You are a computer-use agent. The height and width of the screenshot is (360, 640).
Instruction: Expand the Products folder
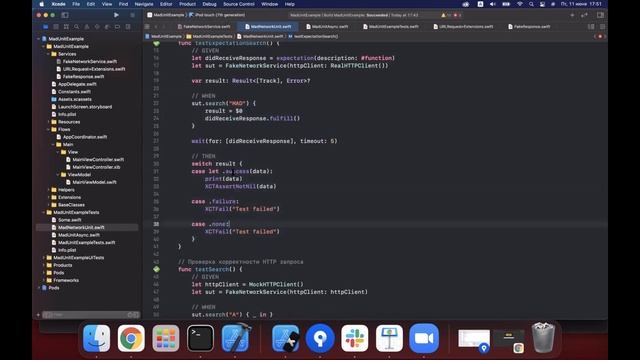click(44, 265)
